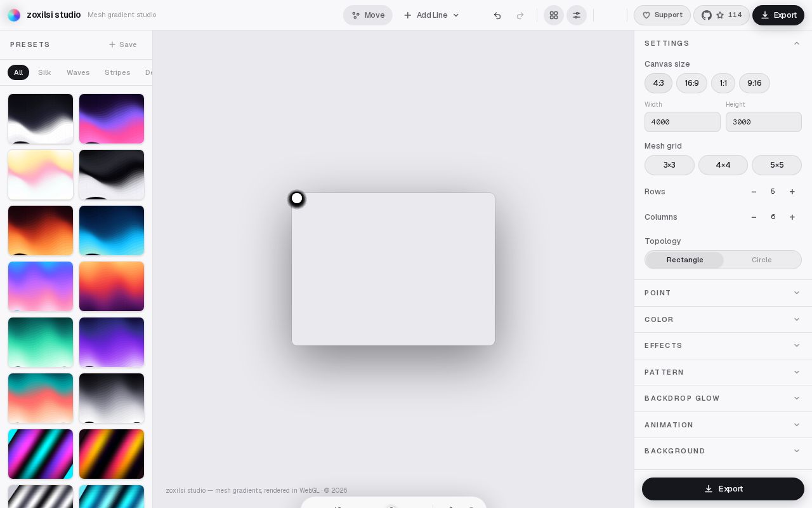
Task: Click the zoxilsi studio logo icon
Action: point(14,15)
